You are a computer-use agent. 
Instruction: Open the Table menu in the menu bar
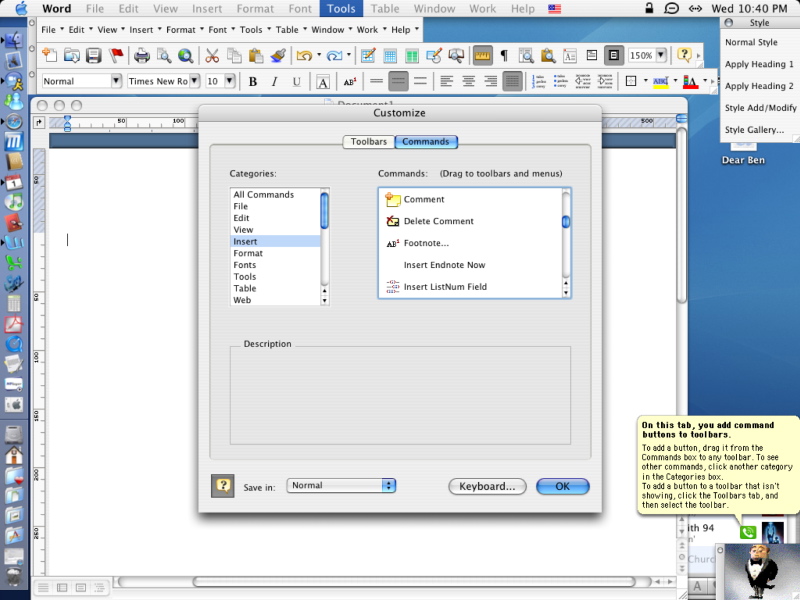point(384,9)
